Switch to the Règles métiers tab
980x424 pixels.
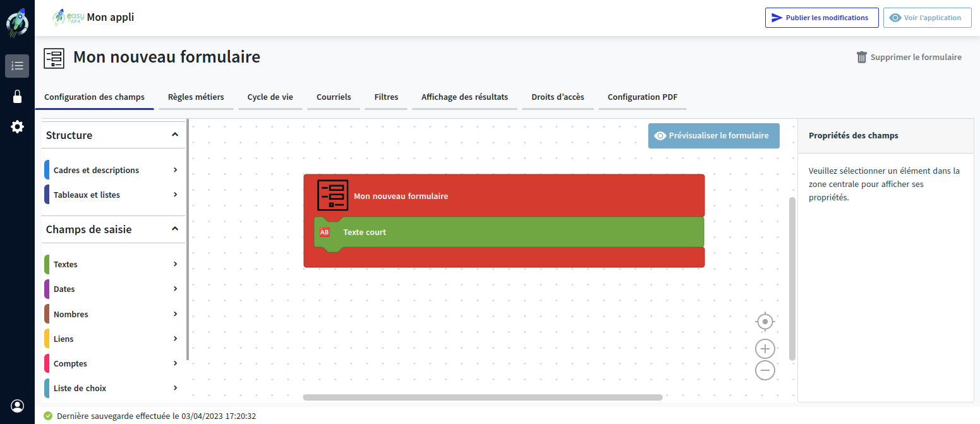pyautogui.click(x=196, y=97)
